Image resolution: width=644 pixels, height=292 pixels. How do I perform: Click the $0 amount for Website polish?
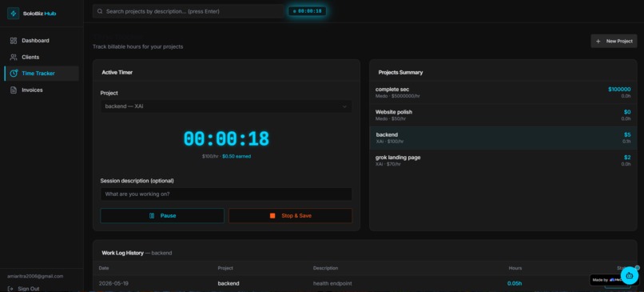[627, 112]
